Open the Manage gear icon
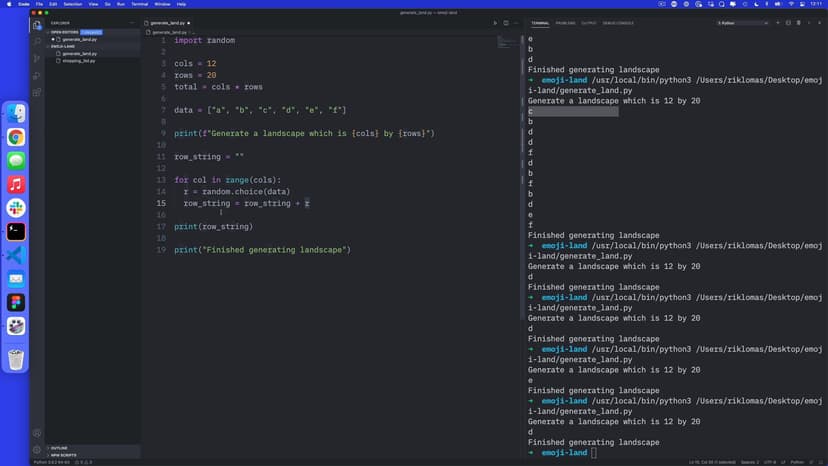The height and width of the screenshot is (466, 828). (37, 449)
